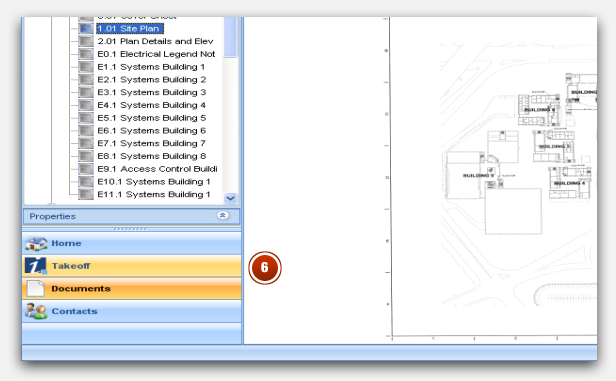
Task: Open E7.1 Systems Building 7
Action: click(152, 143)
